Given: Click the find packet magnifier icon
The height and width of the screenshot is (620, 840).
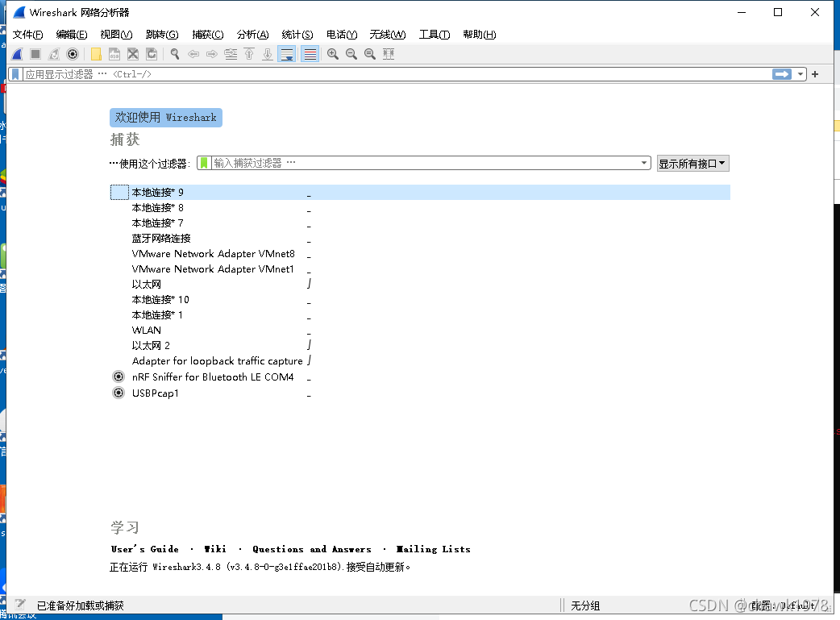Looking at the screenshot, I should [175, 54].
